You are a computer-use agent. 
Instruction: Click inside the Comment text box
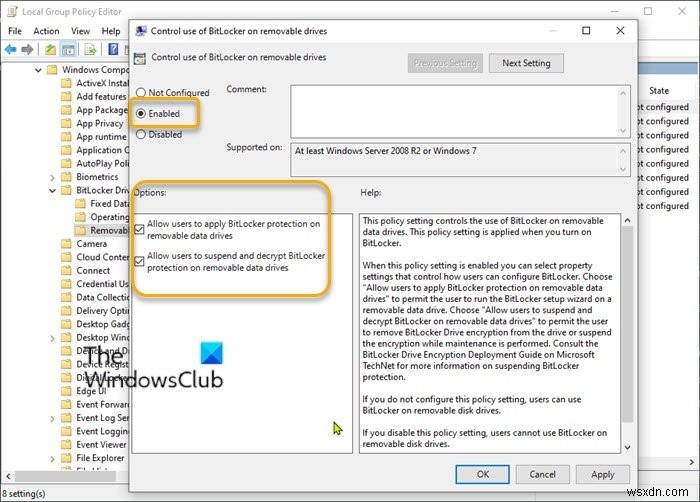click(x=454, y=112)
